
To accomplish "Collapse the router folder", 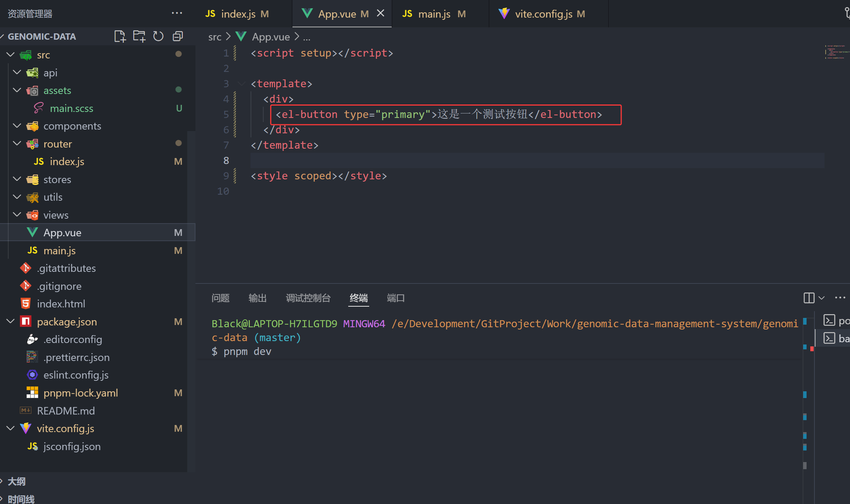I will pyautogui.click(x=17, y=144).
